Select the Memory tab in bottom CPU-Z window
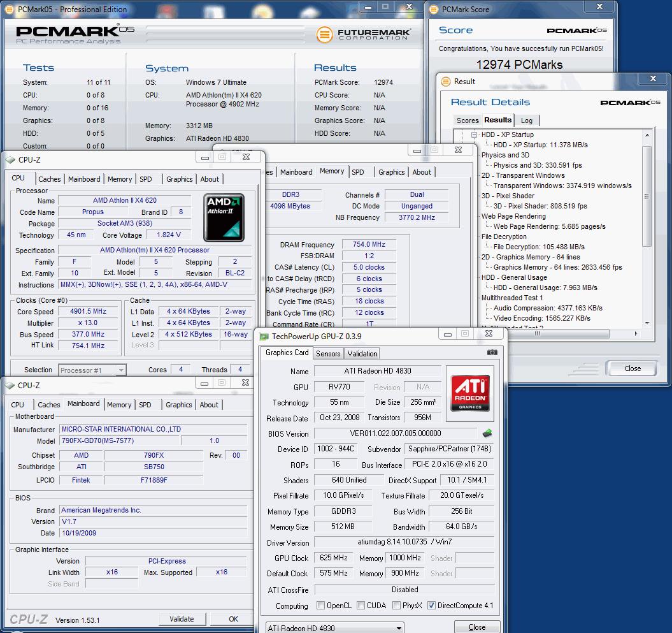The height and width of the screenshot is (633, 672). [x=119, y=404]
